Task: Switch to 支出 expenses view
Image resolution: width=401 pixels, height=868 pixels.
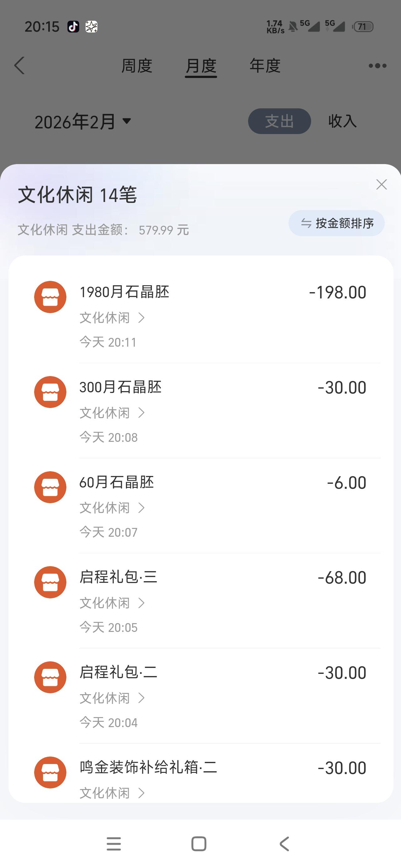Action: pyautogui.click(x=279, y=121)
